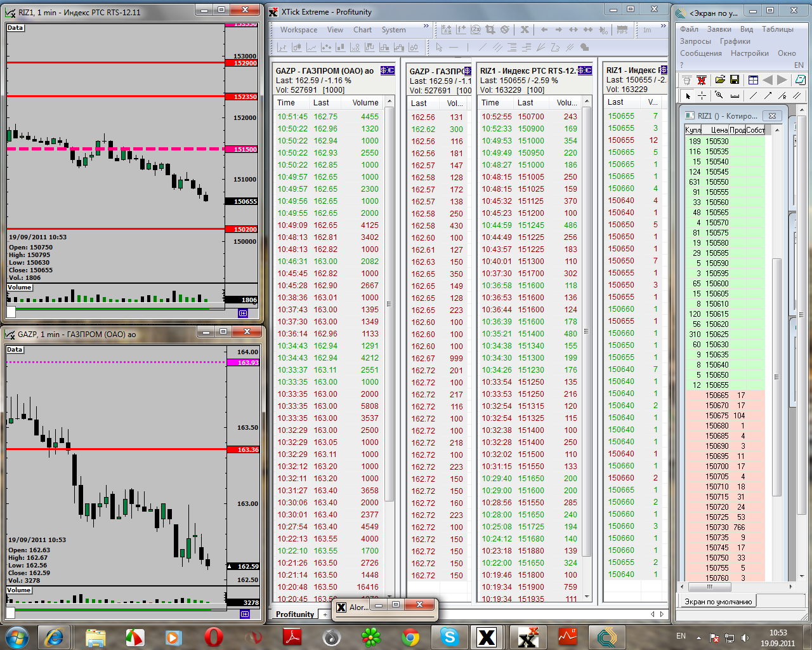Viewport: 812px width, 650px height.
Task: Show hidden system tray icons arrow
Action: coord(698,637)
